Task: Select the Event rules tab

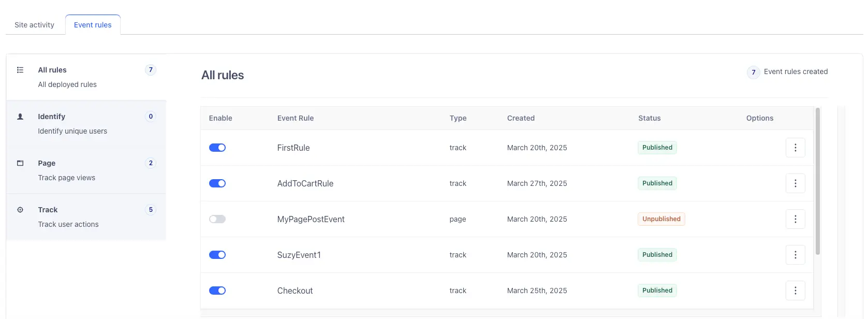Action: coord(93,25)
